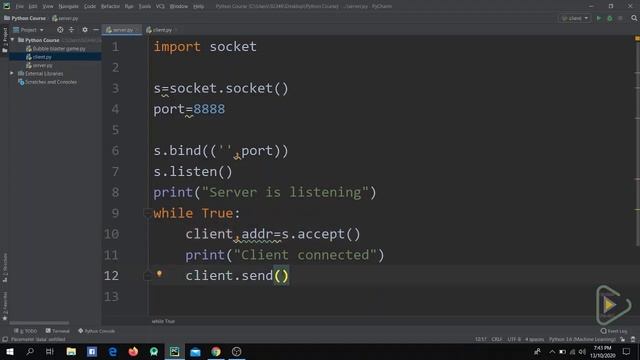The width and height of the screenshot is (640, 360).
Task: Open Search Everywhere magnifier icon
Action: point(634,18)
